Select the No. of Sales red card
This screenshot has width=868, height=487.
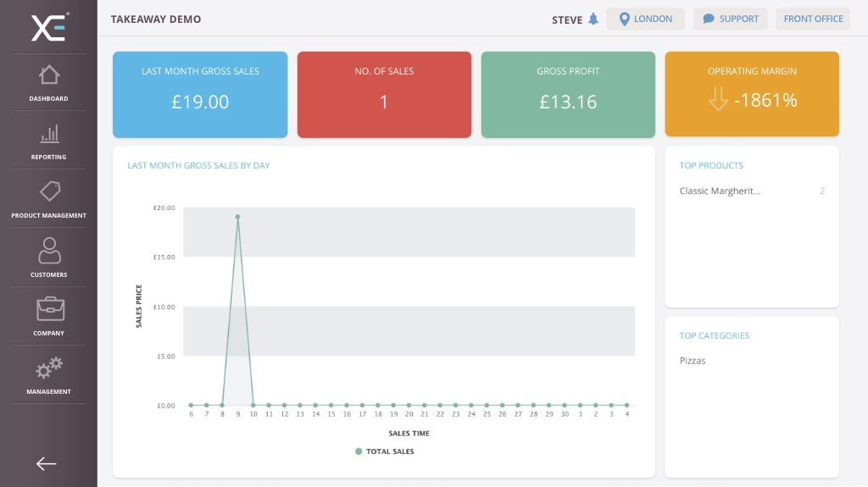[x=384, y=94]
